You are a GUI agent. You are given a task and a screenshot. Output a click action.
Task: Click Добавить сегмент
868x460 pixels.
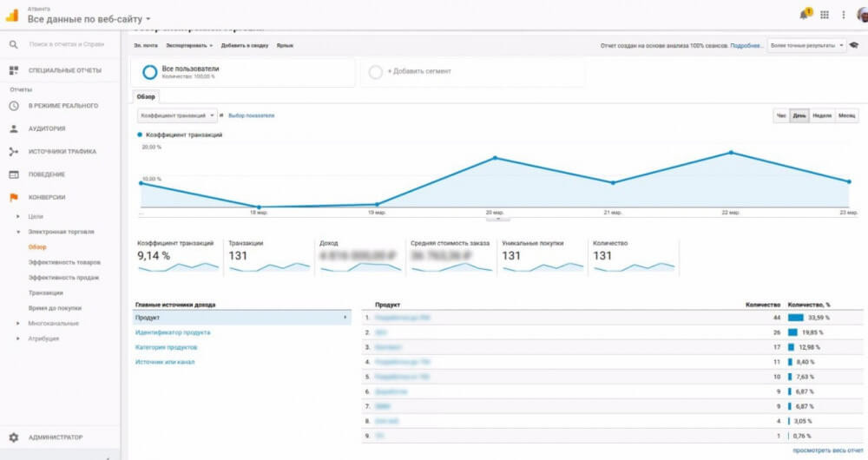[x=419, y=71]
